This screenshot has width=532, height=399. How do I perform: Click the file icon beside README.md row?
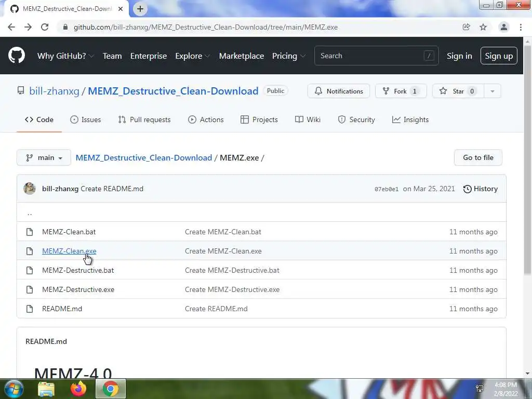[x=30, y=309]
